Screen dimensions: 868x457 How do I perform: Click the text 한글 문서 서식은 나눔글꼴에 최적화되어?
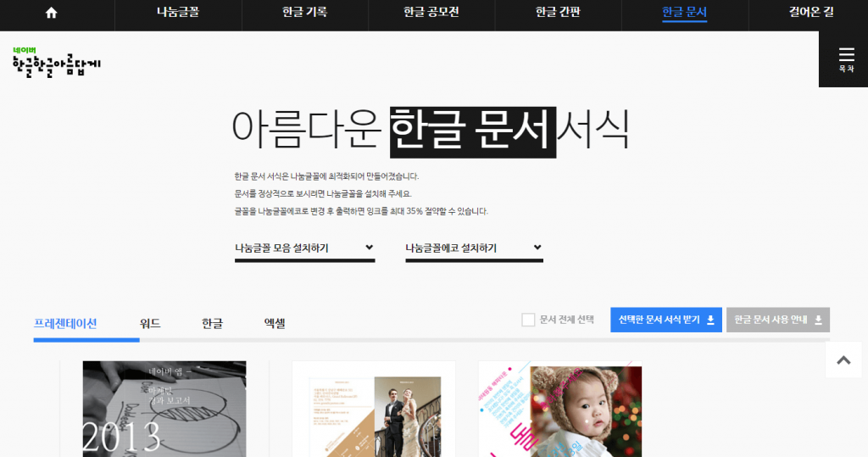[326, 176]
